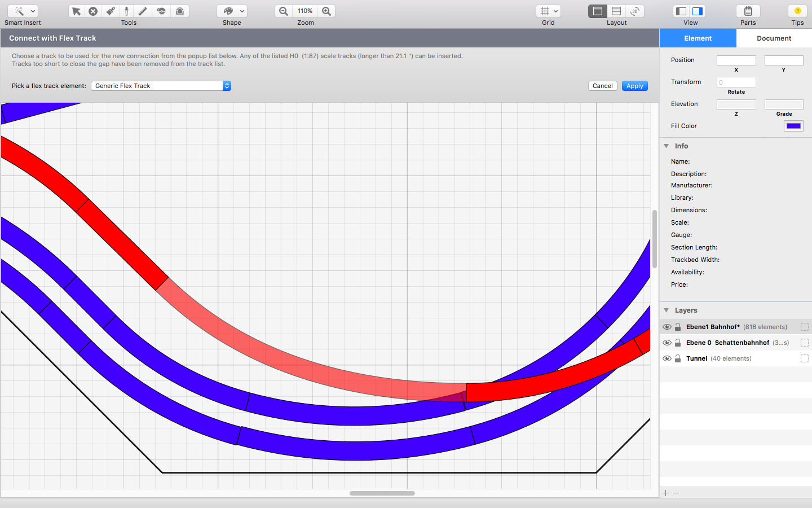This screenshot has width=812, height=508.
Task: Click the Position X input field
Action: 736,60
